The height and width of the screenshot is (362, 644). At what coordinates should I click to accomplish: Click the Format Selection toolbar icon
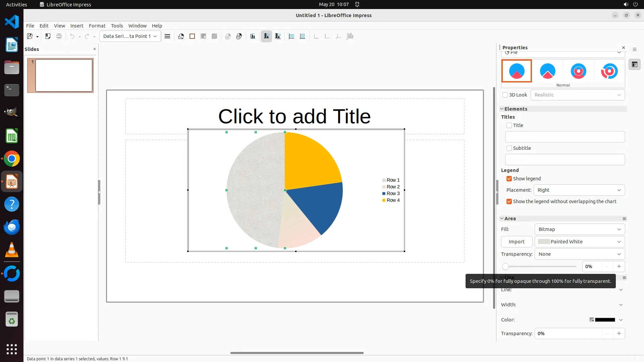point(167,36)
